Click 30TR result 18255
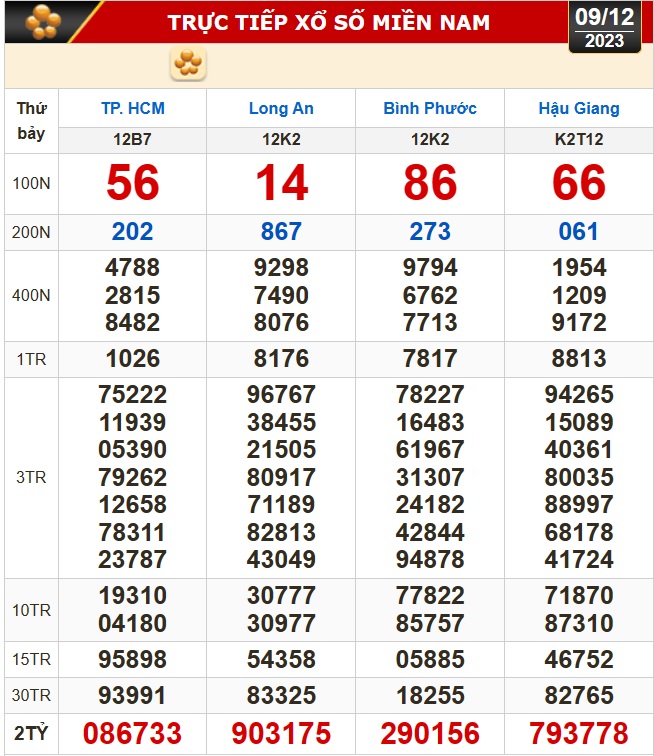Viewport: 654px width, 756px height. tap(430, 695)
